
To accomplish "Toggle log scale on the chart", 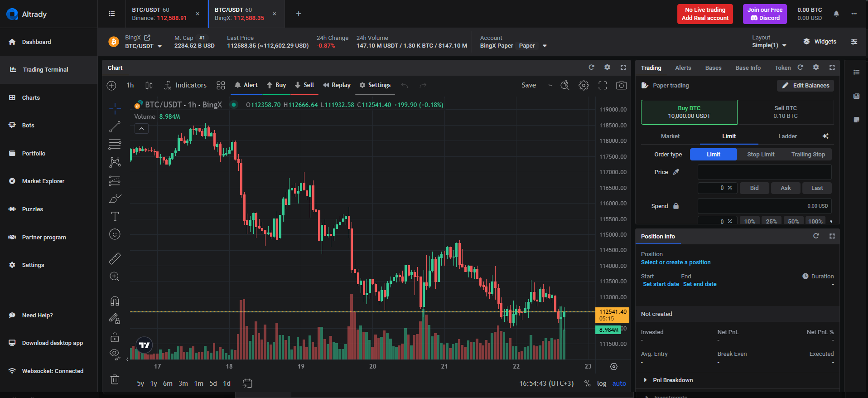I will 601,383.
